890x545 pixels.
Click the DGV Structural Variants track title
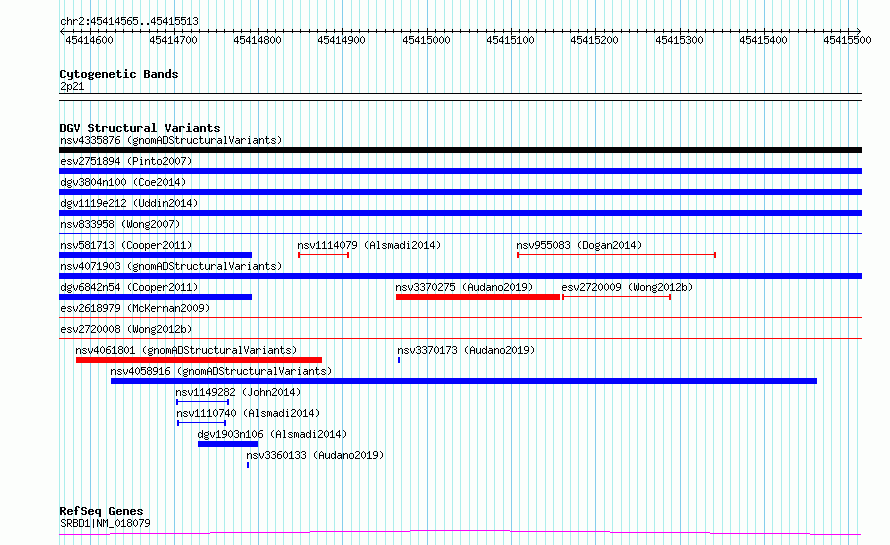(140, 128)
